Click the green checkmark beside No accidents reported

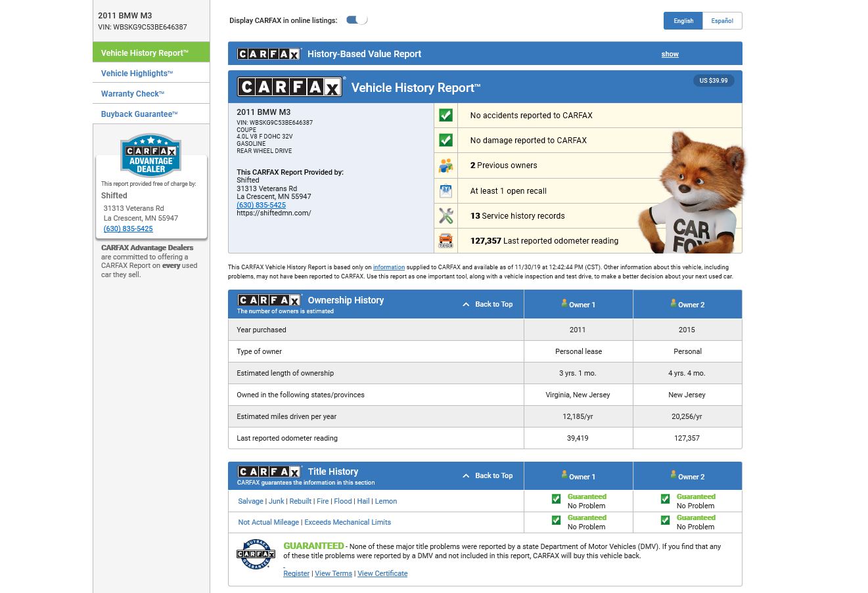[x=445, y=116]
